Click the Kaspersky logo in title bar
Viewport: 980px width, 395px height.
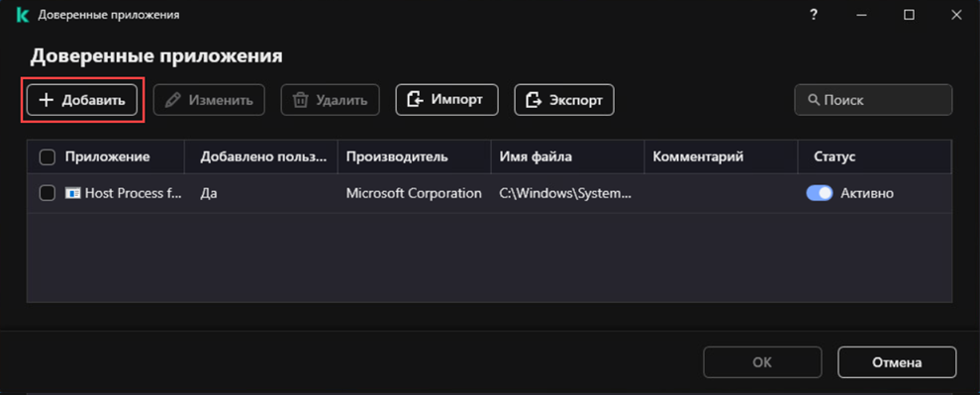[23, 15]
